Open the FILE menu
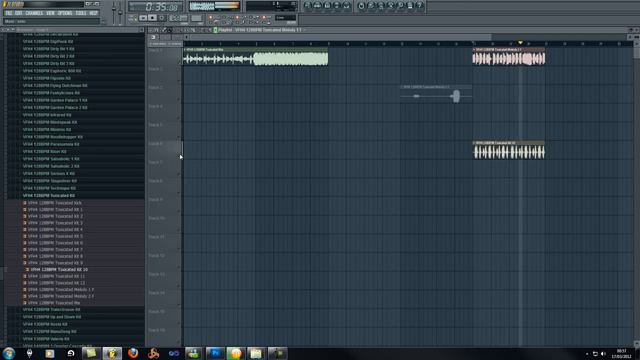 tap(9, 13)
